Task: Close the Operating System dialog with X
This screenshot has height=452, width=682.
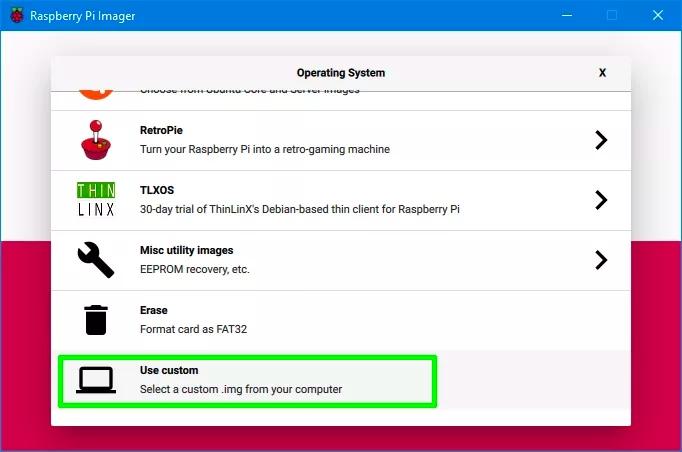Action: point(602,73)
